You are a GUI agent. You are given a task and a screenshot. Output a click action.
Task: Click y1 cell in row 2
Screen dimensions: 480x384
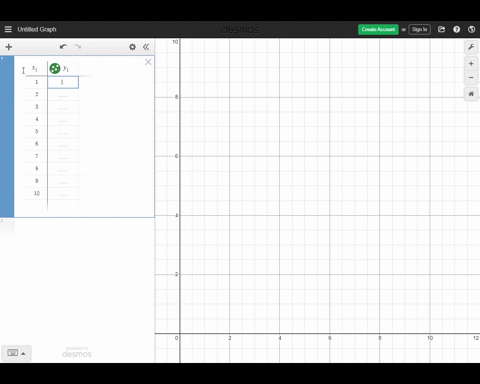(63, 95)
